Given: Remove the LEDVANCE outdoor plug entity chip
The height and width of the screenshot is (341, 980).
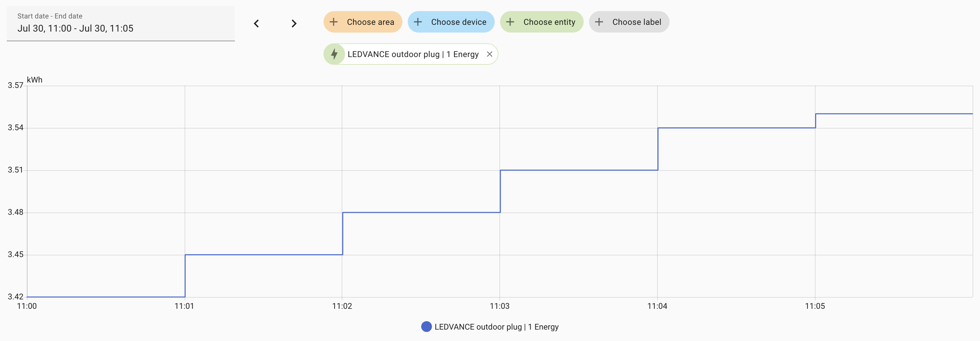Looking at the screenshot, I should point(490,54).
